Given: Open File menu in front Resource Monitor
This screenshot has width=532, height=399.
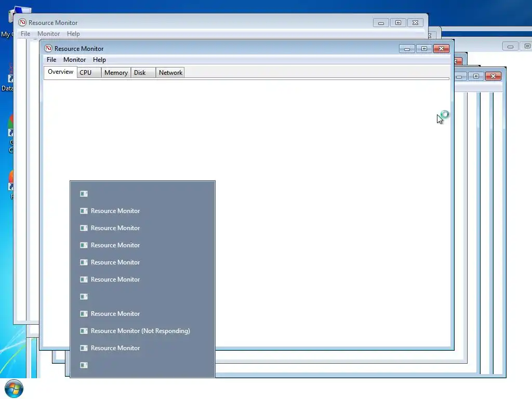Looking at the screenshot, I should (x=51, y=60).
